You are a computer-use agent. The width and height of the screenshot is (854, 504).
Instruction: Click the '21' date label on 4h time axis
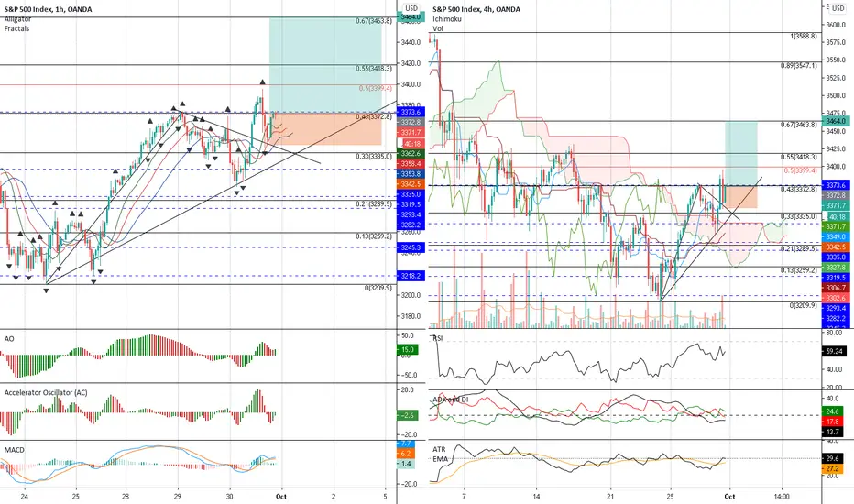[610, 497]
